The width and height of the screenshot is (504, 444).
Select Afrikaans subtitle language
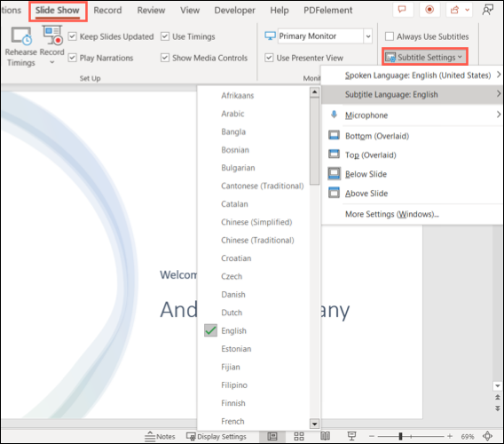coord(237,95)
